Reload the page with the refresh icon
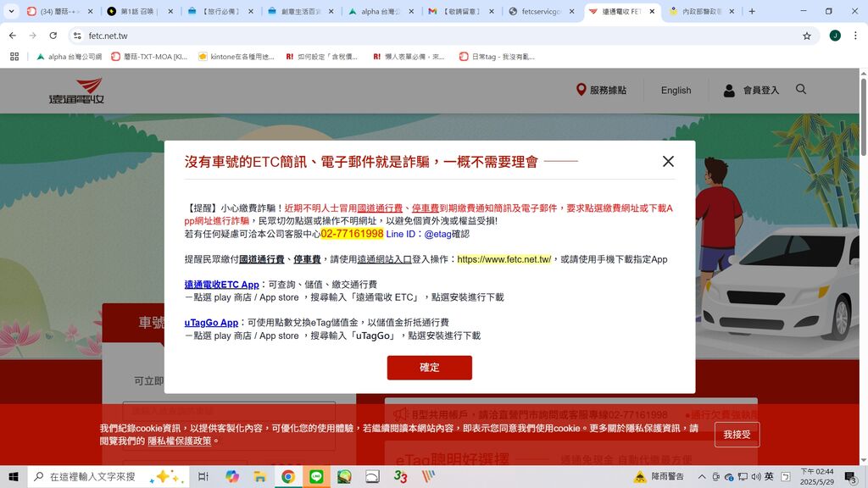Screen dimensions: 868x488 coord(53,36)
